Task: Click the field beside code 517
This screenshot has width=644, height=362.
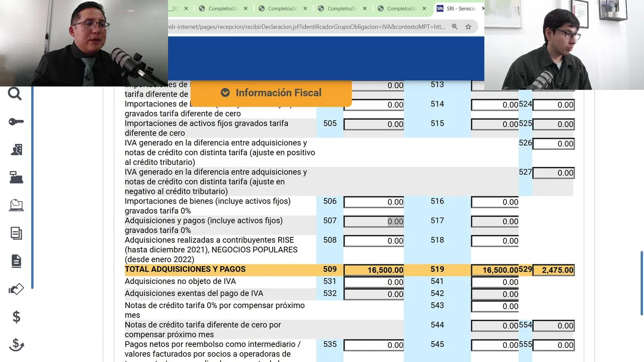Action: coord(495,221)
